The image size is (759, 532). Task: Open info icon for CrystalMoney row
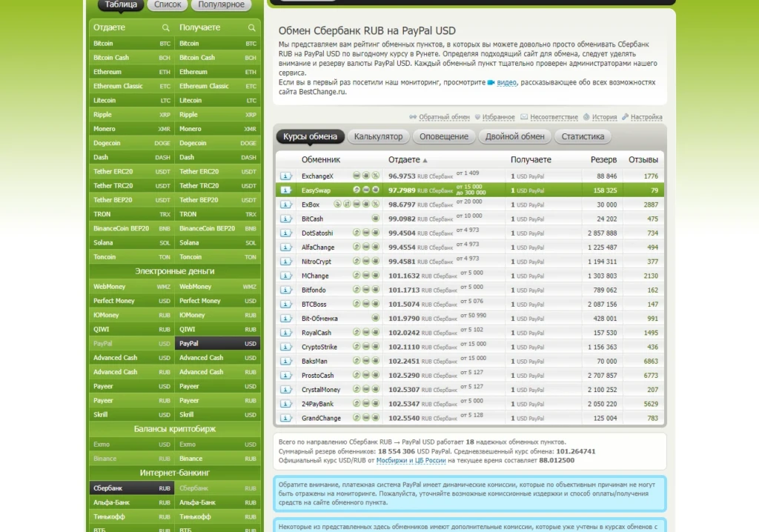tap(285, 390)
